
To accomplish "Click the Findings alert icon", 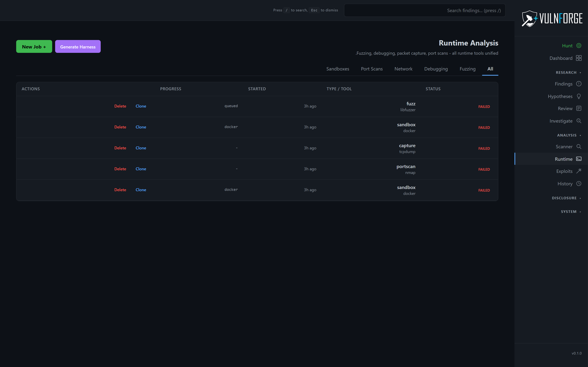I will [579, 84].
